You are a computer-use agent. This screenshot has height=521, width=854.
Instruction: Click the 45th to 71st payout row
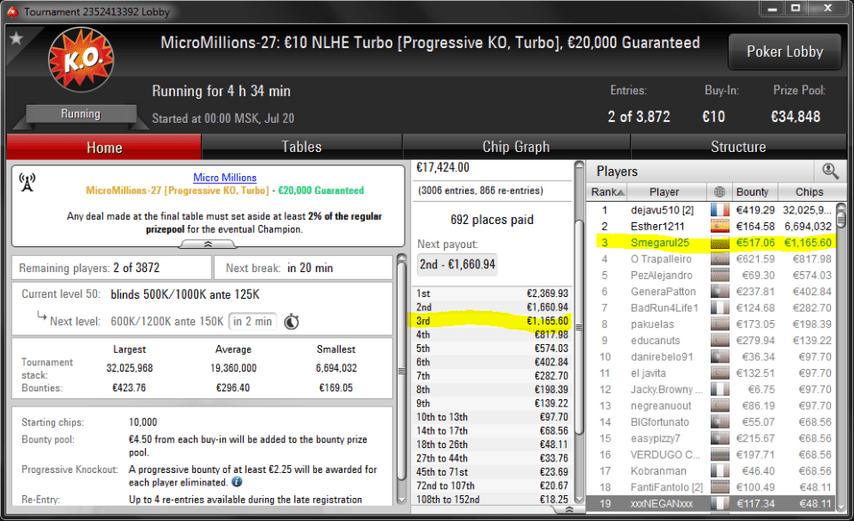point(492,472)
